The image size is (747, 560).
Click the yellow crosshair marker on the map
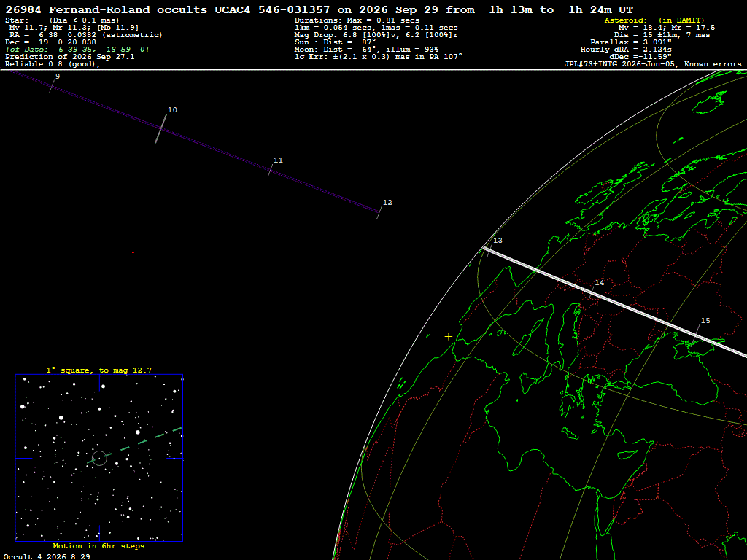[x=449, y=337]
